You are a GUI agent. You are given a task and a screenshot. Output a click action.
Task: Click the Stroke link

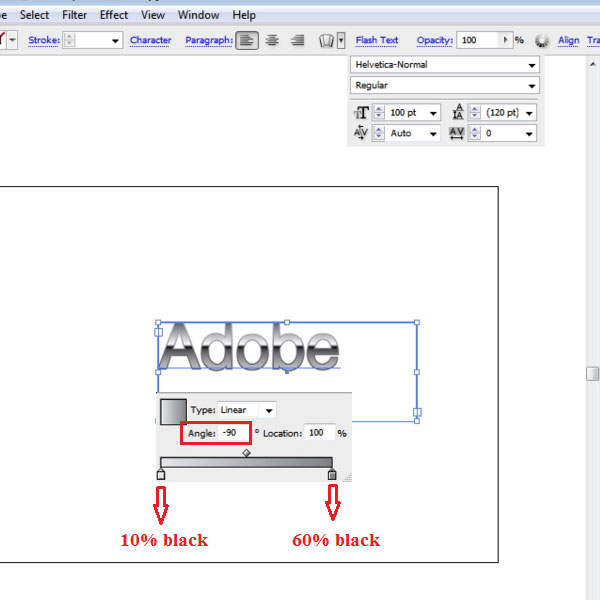pyautogui.click(x=44, y=40)
